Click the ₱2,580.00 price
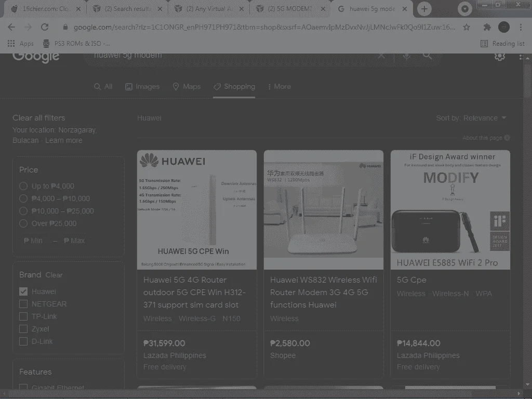This screenshot has width=532, height=399. (290, 343)
